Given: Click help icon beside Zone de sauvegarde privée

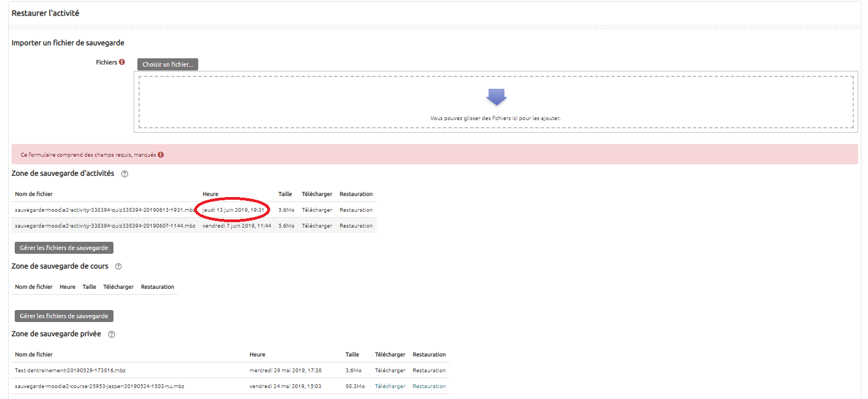Looking at the screenshot, I should point(111,335).
